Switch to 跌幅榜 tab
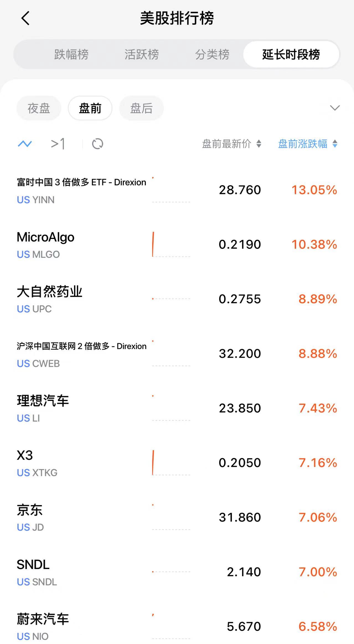This screenshot has height=644, width=354. [71, 54]
